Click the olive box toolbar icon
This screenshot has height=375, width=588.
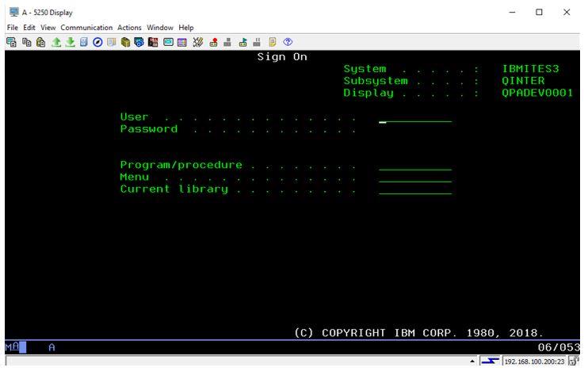point(125,42)
